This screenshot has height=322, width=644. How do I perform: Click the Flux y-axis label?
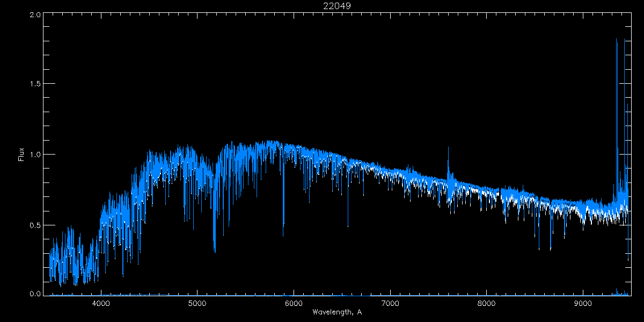[x=21, y=155]
